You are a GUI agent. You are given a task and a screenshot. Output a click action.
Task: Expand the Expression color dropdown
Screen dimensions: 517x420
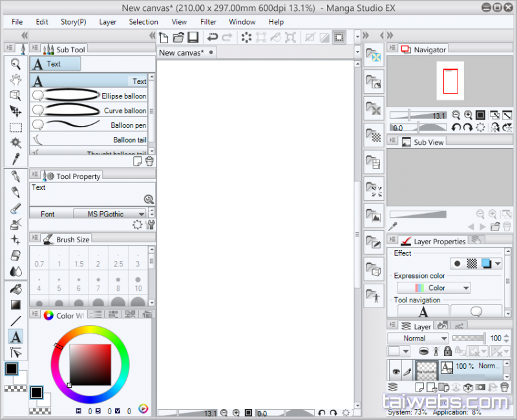(433, 288)
